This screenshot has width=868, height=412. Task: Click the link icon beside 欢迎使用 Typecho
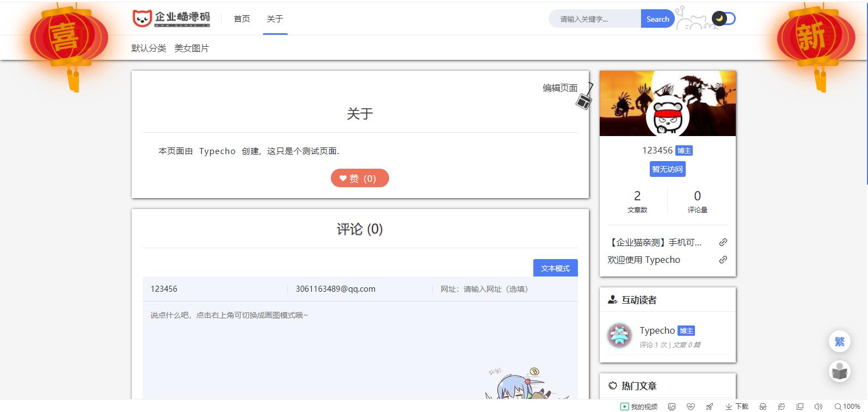pos(723,260)
